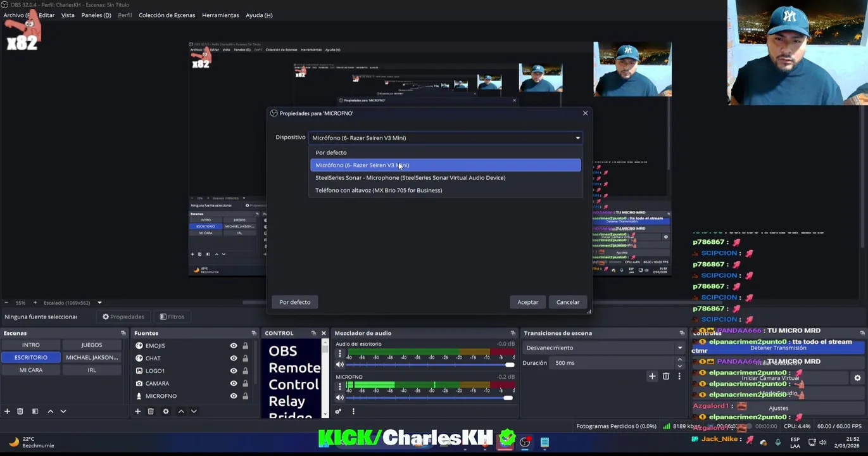Hide the EMOJIS source
The height and width of the screenshot is (456, 868).
(234, 346)
